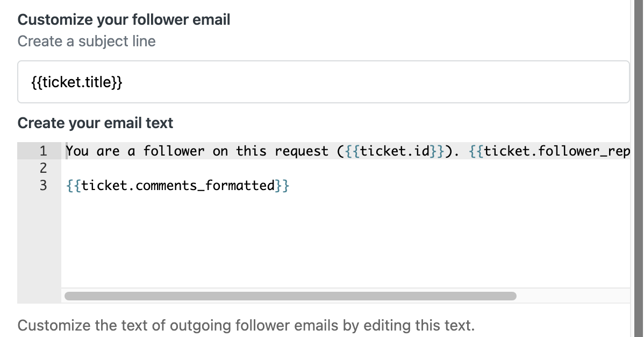Click the word 'this' in line 1
This screenshot has width=644, height=337.
click(x=251, y=151)
